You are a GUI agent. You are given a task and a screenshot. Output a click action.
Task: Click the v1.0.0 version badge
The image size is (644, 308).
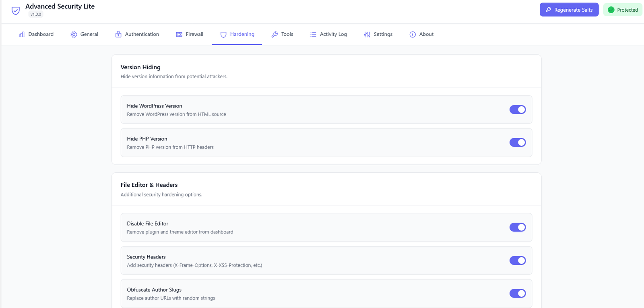36,14
